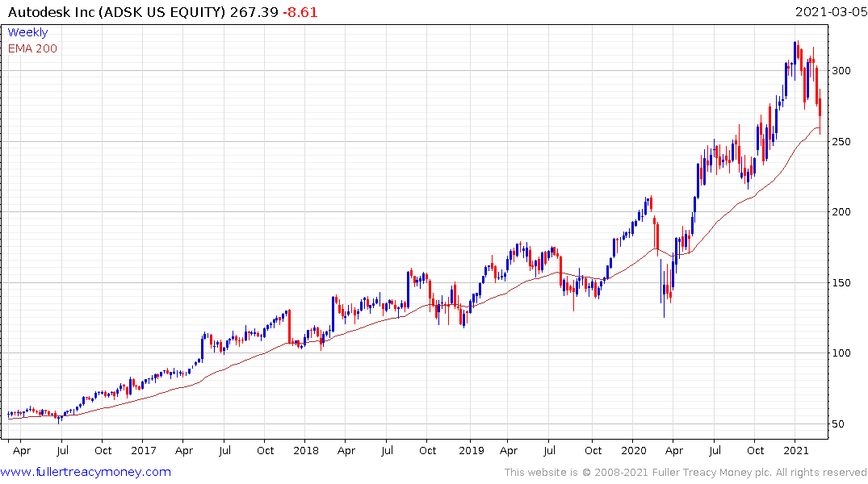Click the price change value -8.61
The height and width of the screenshot is (484, 868).
pyautogui.click(x=300, y=12)
